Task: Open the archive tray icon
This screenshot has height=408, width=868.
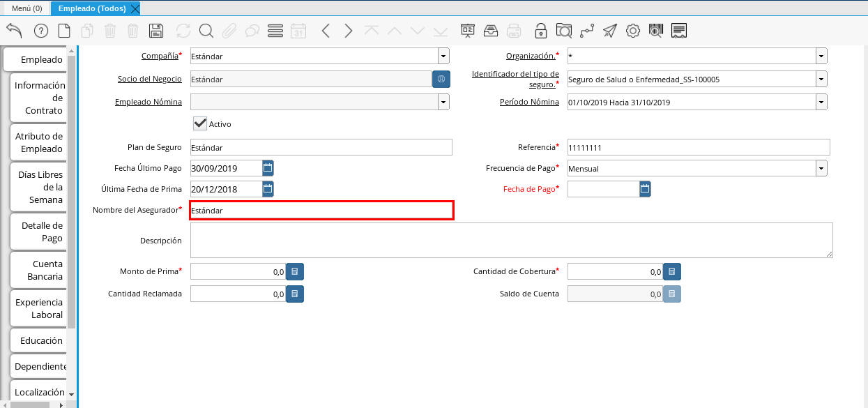Action: click(x=491, y=31)
